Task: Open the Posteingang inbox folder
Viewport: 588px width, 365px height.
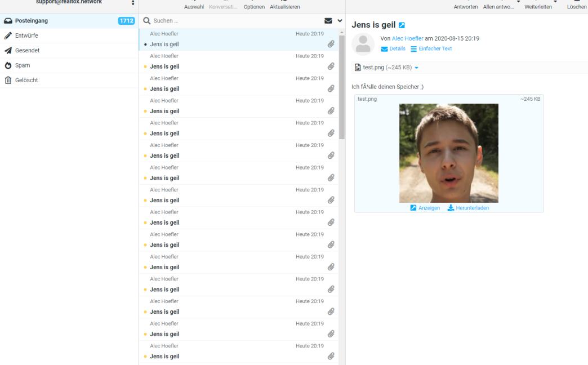Action: coord(69,21)
